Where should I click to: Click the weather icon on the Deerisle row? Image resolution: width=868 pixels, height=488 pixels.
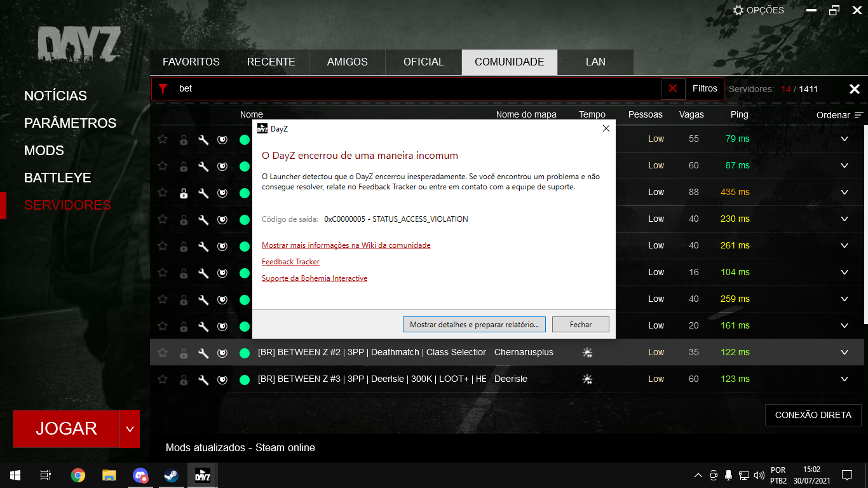tap(587, 379)
